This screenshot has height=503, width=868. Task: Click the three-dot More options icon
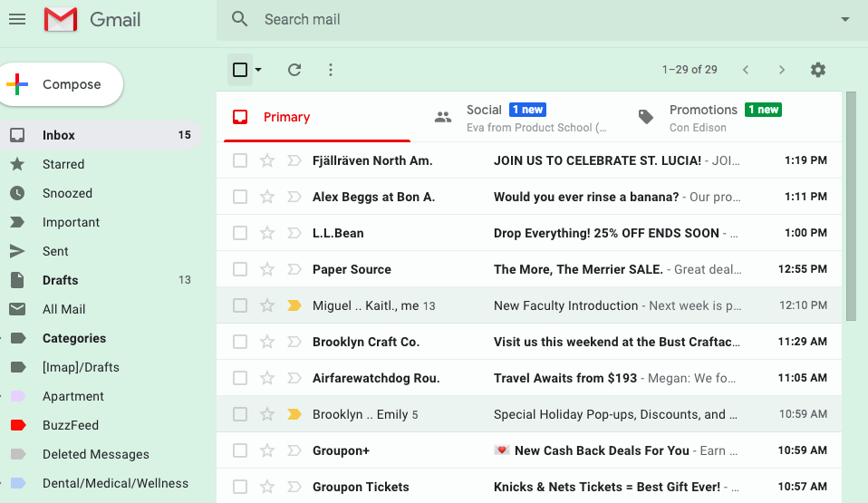[x=331, y=70]
